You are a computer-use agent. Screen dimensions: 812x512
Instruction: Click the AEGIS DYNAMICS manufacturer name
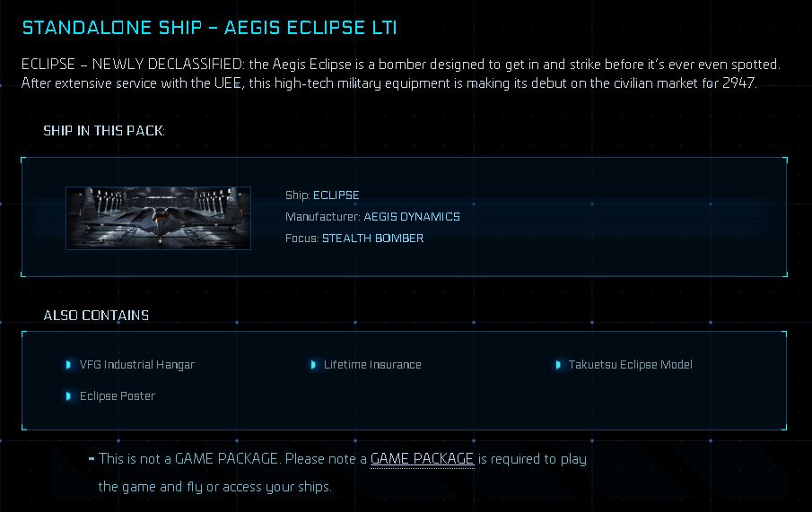[x=412, y=217]
